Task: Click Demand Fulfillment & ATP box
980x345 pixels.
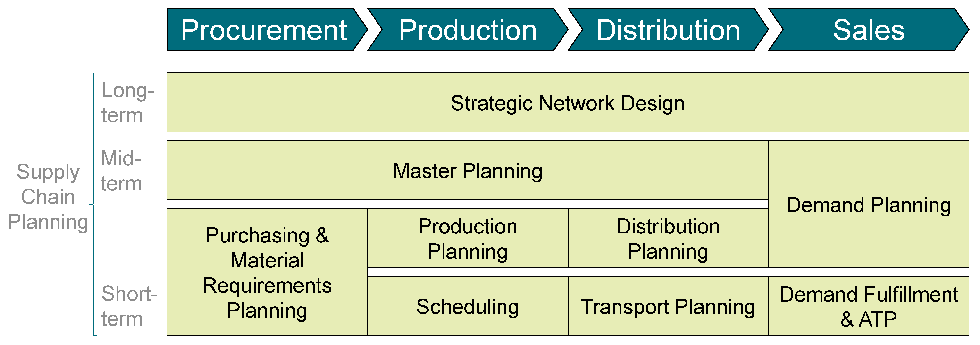Action: [868, 307]
